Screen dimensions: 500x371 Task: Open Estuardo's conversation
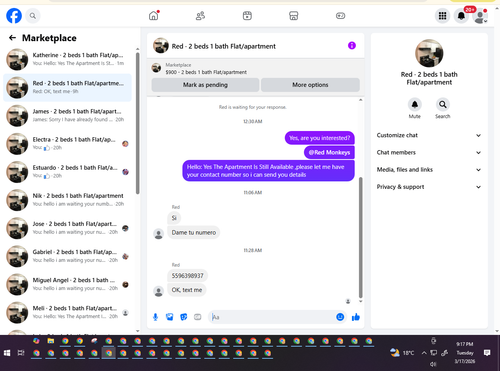tap(67, 172)
